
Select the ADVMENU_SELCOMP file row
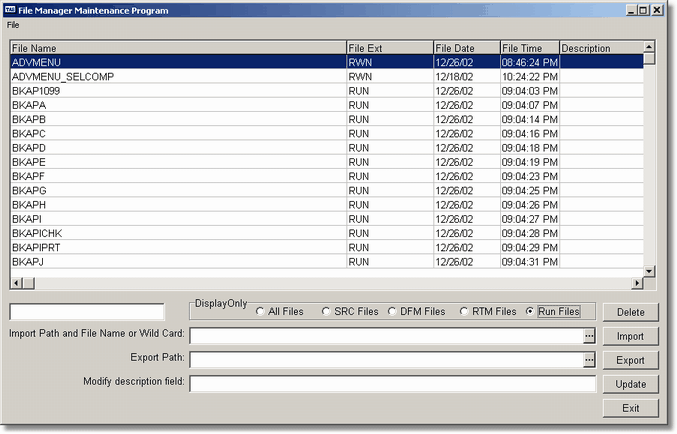tap(327, 76)
